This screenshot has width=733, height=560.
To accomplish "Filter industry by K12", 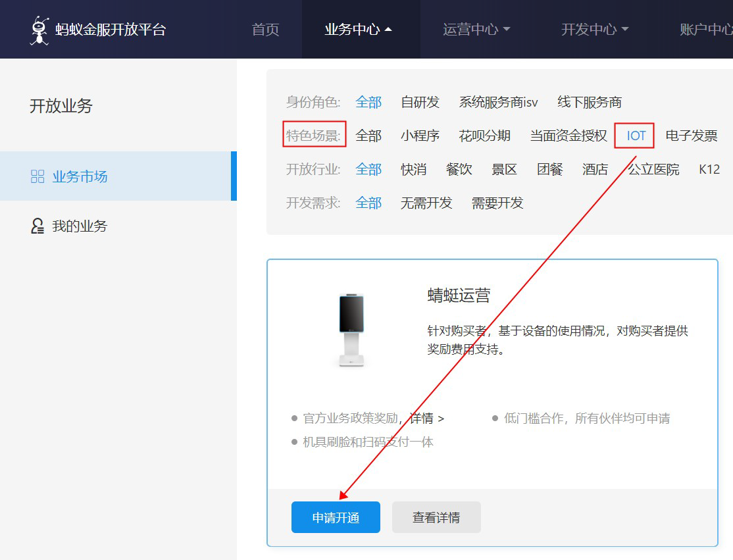I will coord(709,169).
